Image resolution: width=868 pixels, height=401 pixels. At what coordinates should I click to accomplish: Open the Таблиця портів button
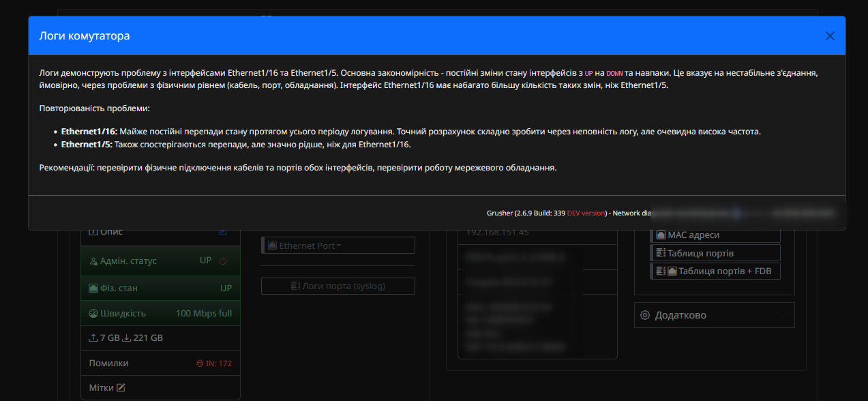715,253
